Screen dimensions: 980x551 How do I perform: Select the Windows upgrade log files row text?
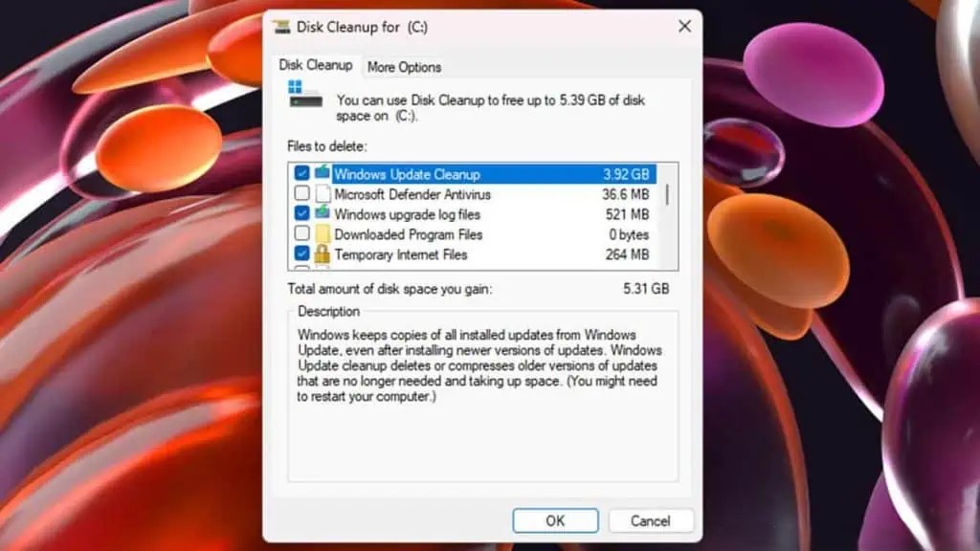(407, 214)
